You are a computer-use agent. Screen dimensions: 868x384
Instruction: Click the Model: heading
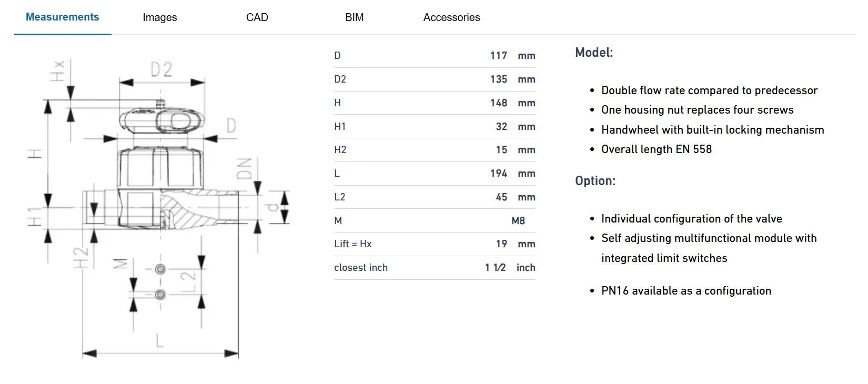click(594, 53)
